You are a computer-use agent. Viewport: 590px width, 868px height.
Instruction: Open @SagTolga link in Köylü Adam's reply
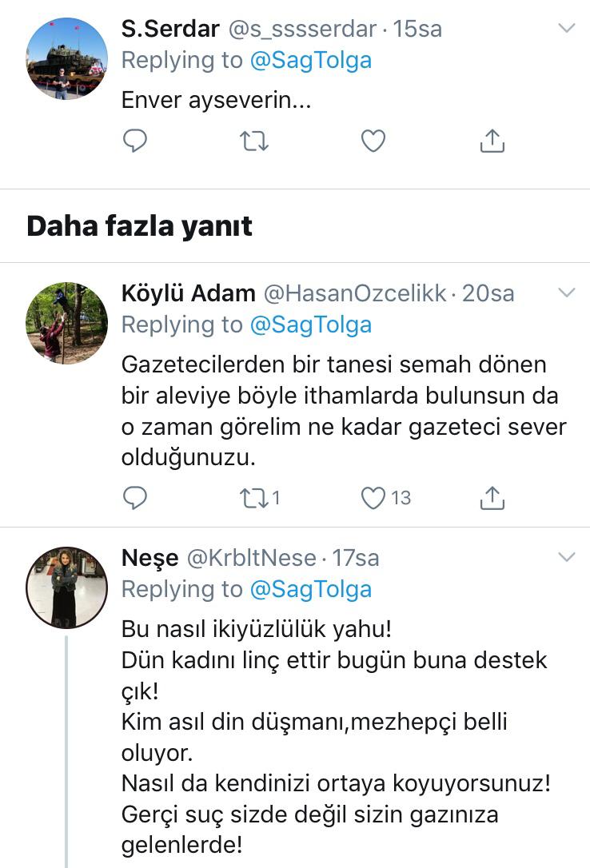pos(311,324)
